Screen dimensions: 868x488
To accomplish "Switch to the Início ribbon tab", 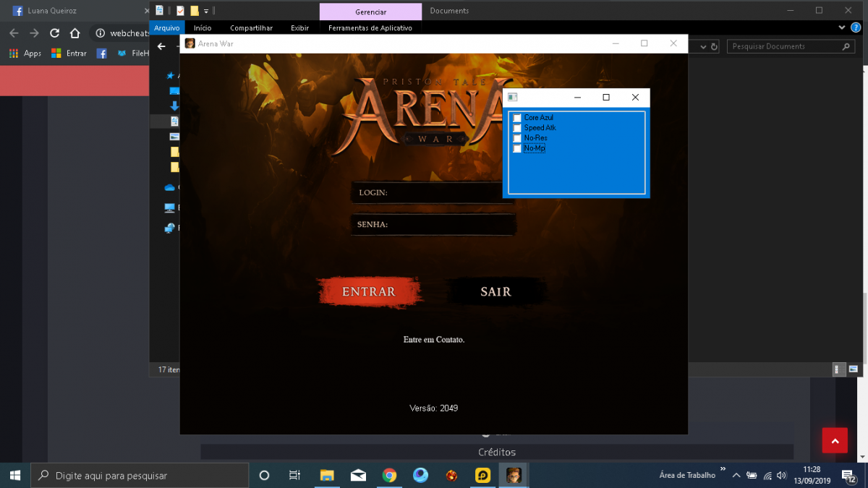I will [203, 28].
